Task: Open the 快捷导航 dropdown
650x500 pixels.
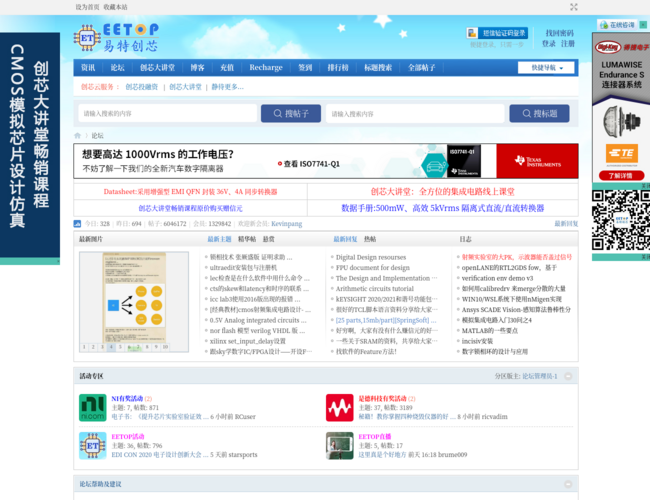Action: [546, 68]
